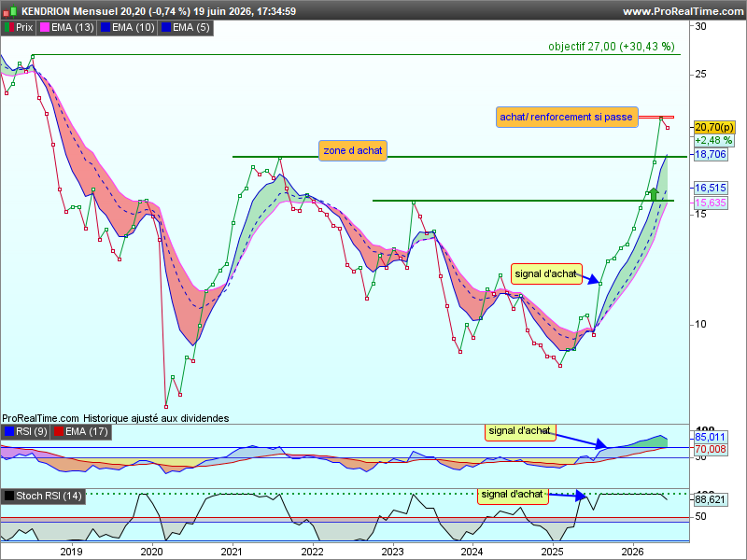Viewport: 747px width, 560px height.
Task: Click the magenta 15,635 value label
Action: click(x=711, y=203)
